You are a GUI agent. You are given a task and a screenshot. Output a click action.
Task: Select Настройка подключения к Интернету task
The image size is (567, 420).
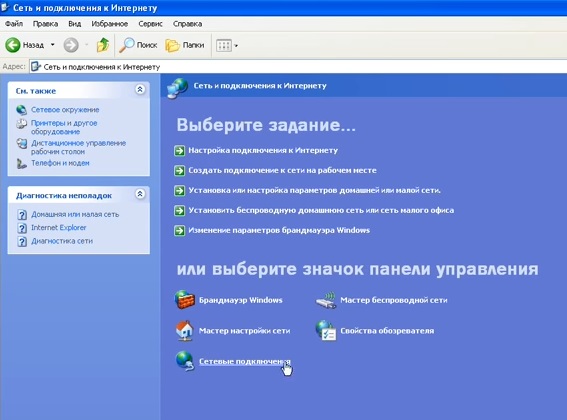[x=263, y=150]
